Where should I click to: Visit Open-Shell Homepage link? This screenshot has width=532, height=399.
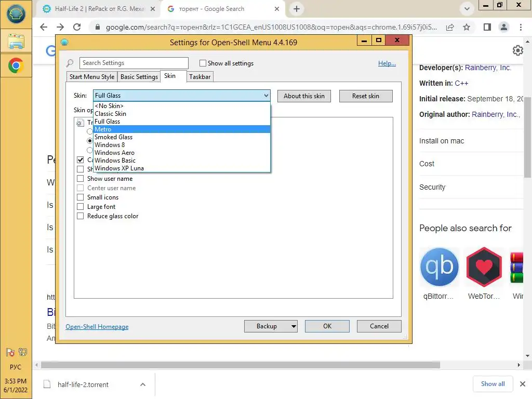click(97, 327)
